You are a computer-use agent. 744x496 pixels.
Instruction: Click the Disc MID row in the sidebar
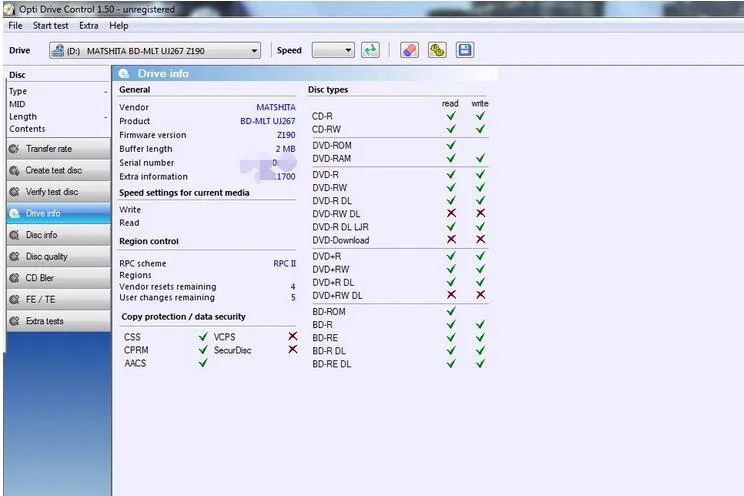(58, 104)
